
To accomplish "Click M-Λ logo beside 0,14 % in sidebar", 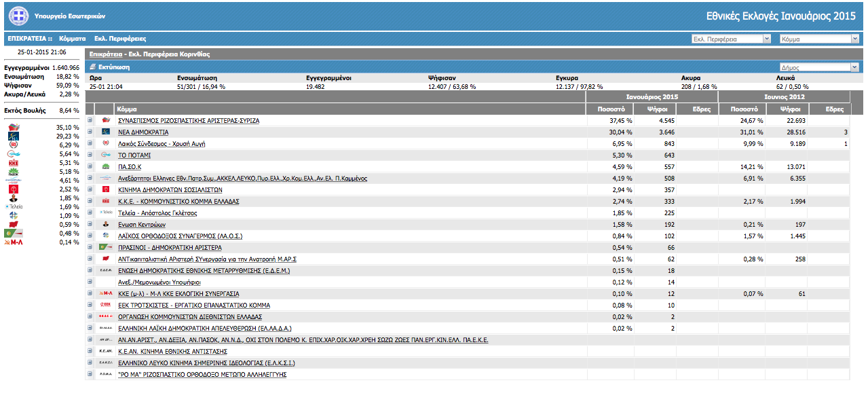I will point(14,242).
